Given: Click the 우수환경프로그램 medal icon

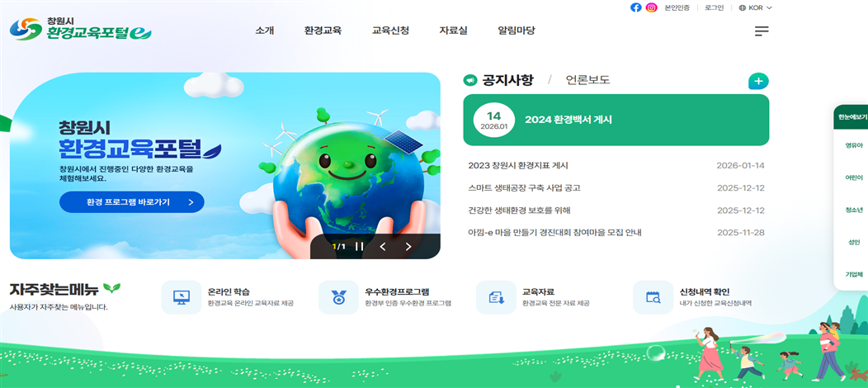Looking at the screenshot, I should click(338, 297).
